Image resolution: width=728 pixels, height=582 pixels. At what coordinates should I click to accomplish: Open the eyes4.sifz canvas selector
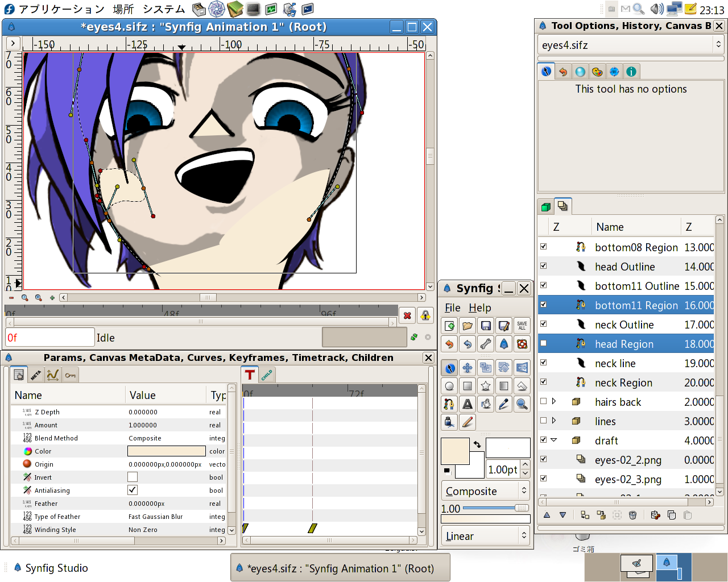pyautogui.click(x=631, y=45)
